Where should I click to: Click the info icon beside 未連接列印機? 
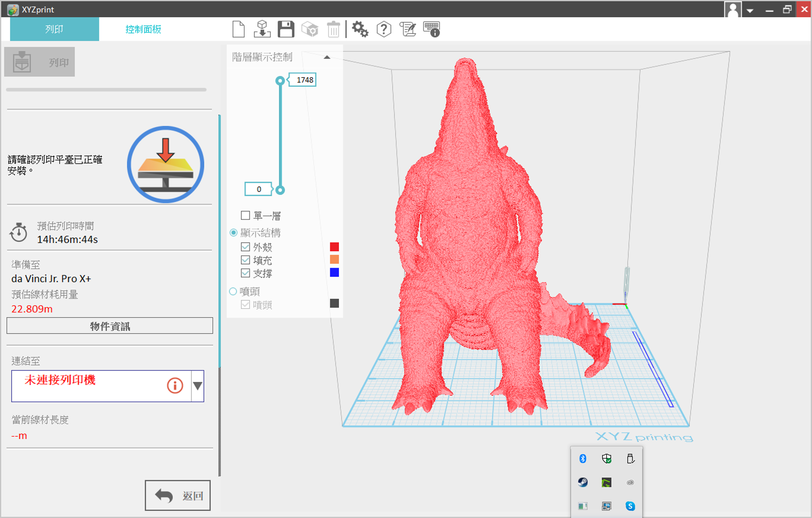point(175,385)
